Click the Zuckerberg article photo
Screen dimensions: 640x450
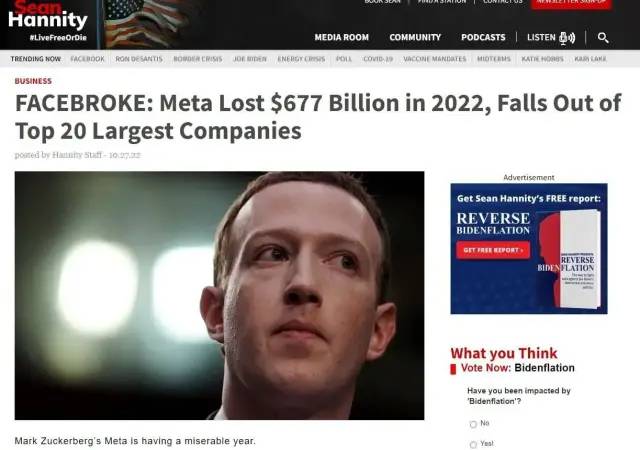pyautogui.click(x=219, y=295)
